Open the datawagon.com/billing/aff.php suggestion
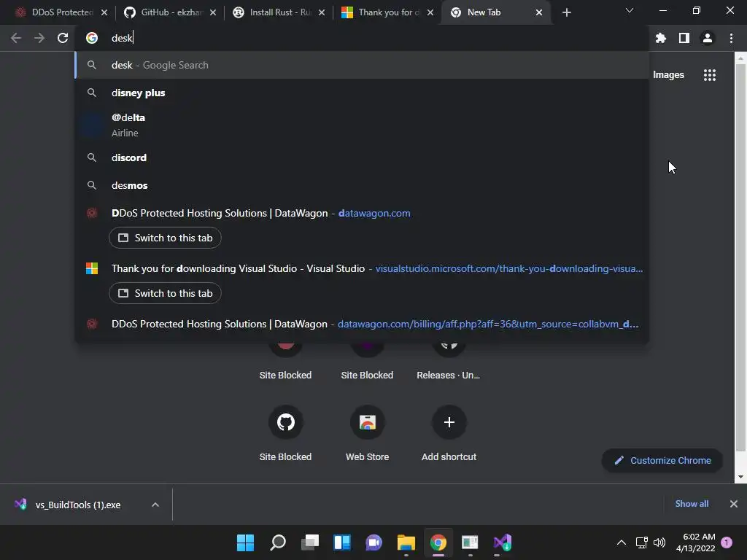This screenshot has width=747, height=560. pyautogui.click(x=362, y=324)
